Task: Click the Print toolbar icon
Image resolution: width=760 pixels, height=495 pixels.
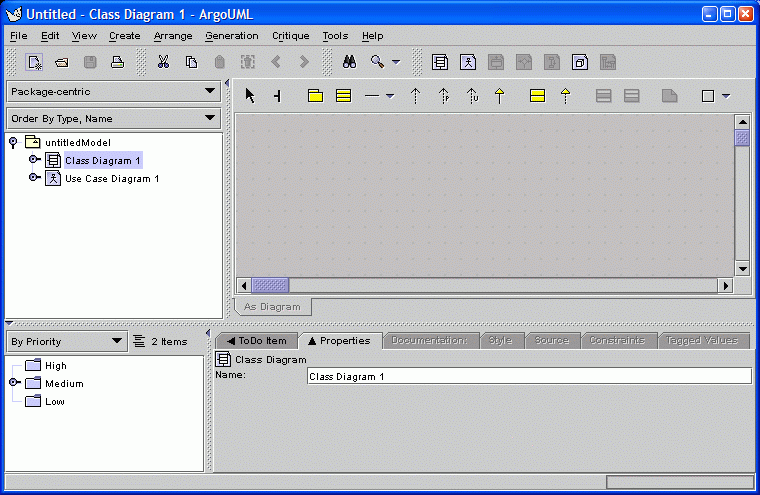Action: [117, 62]
